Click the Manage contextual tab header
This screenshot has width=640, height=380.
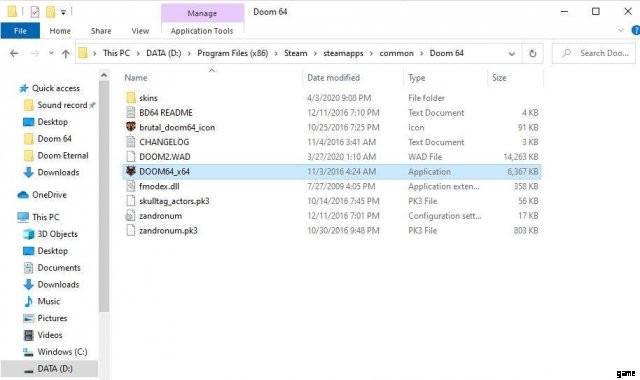point(202,13)
